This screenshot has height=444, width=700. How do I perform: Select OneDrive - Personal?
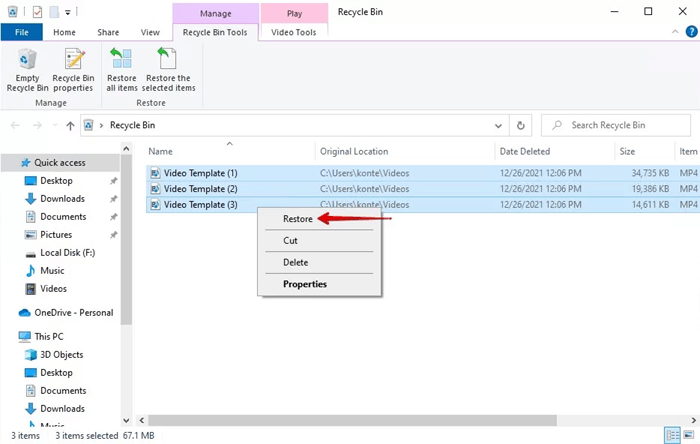74,313
